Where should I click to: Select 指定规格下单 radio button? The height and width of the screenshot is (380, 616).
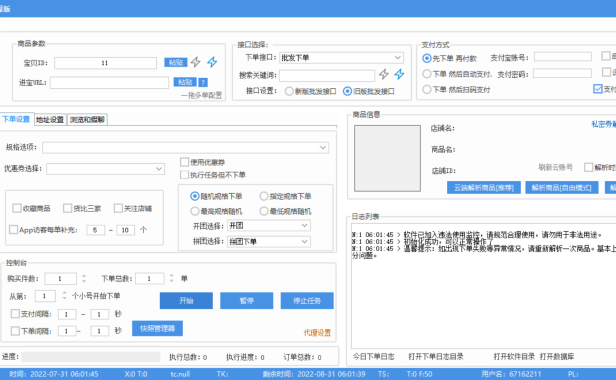coord(285,196)
